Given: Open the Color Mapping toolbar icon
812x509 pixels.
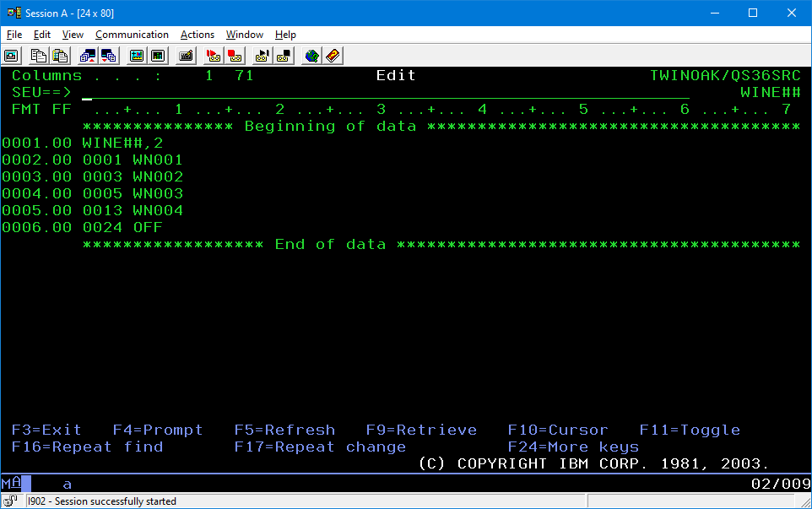Looking at the screenshot, I should pyautogui.click(x=158, y=56).
